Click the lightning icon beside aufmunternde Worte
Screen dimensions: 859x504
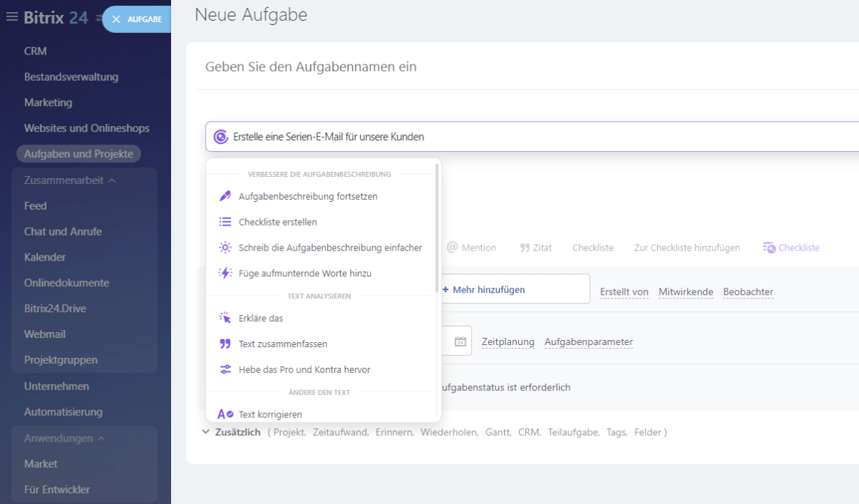223,273
